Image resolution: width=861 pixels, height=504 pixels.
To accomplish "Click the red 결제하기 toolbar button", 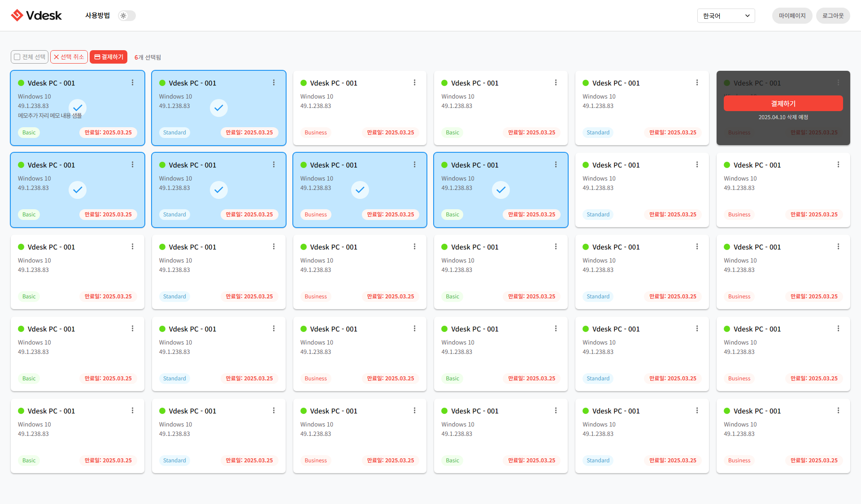I will (109, 57).
